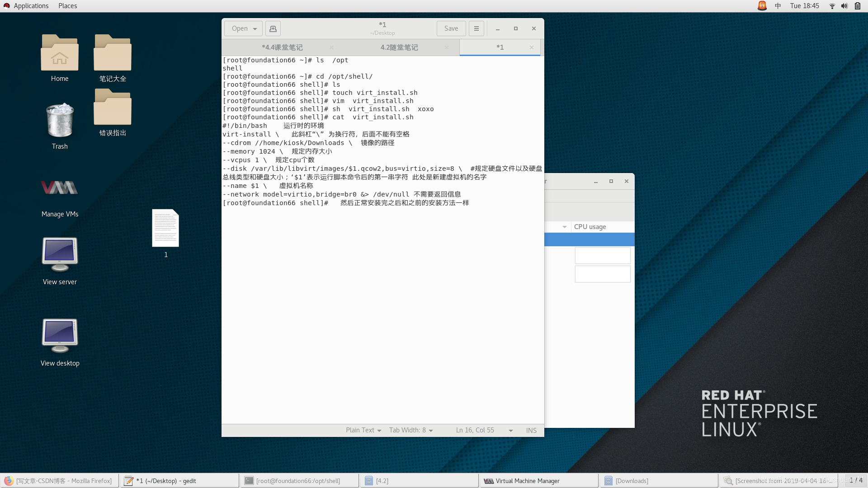Screen dimensions: 868x488
Task: Open the View desktop shortcut icon
Action: (x=60, y=336)
